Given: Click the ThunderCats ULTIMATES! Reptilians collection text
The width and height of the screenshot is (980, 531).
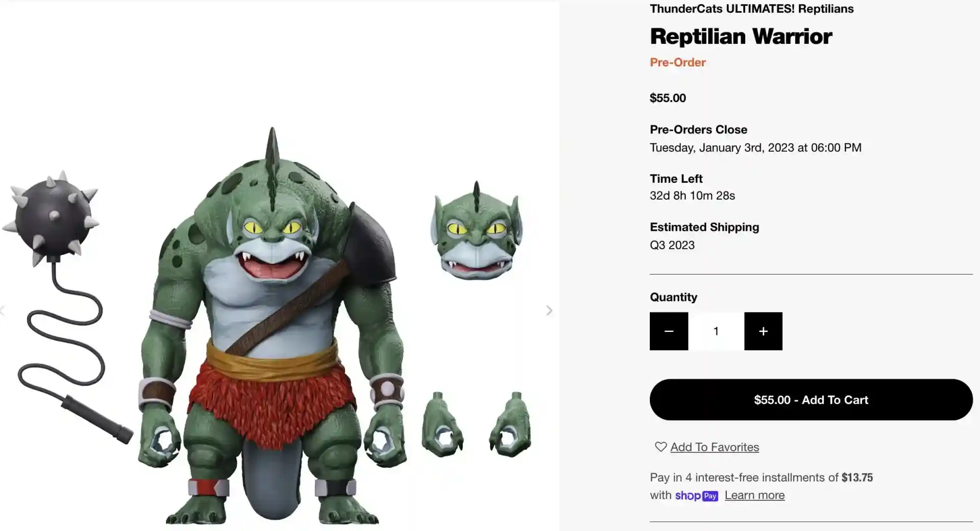Looking at the screenshot, I should click(751, 9).
